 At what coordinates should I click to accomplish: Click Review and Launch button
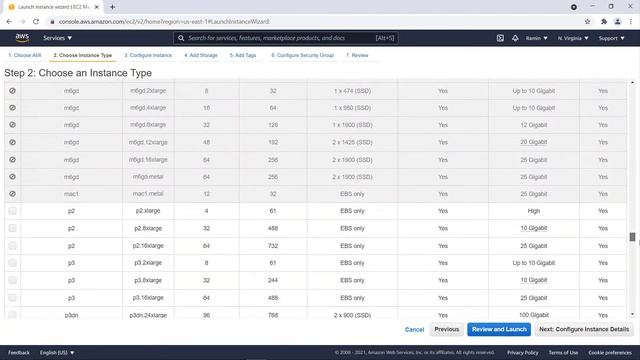point(499,329)
